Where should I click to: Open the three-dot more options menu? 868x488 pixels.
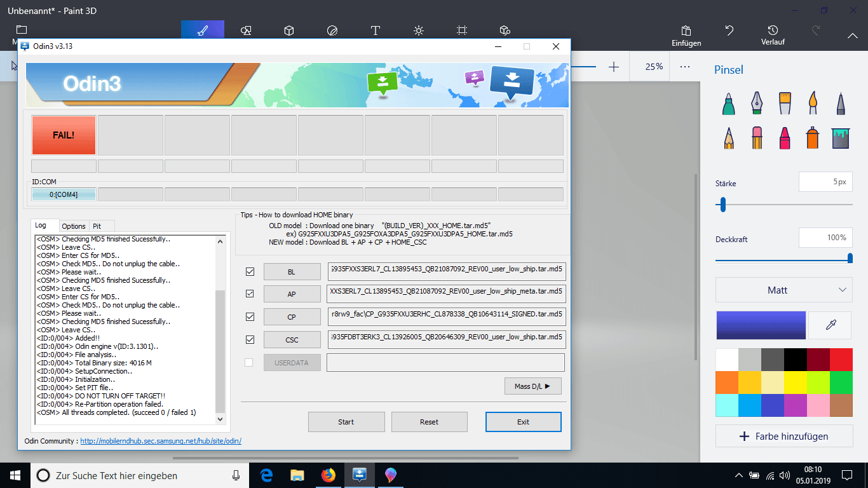(684, 67)
